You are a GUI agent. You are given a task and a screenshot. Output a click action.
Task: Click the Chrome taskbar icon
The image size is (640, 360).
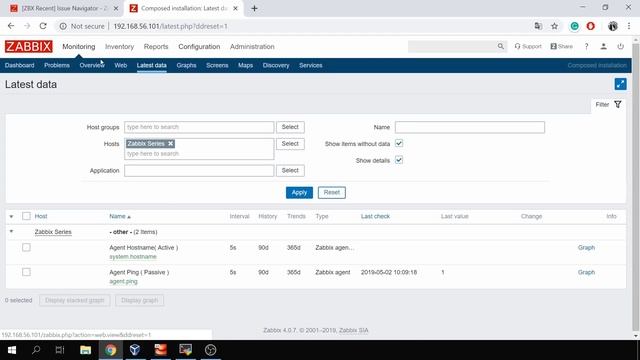[x=111, y=350]
